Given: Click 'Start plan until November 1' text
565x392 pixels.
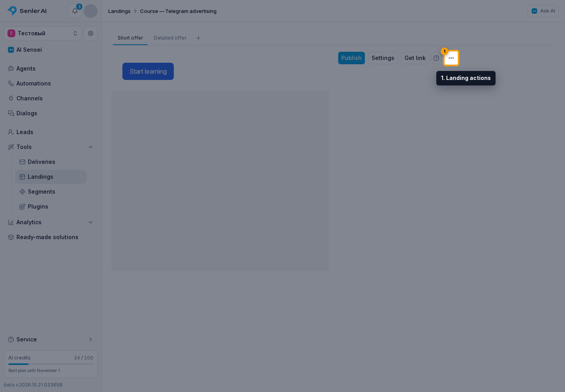Looking at the screenshot, I should [34, 370].
